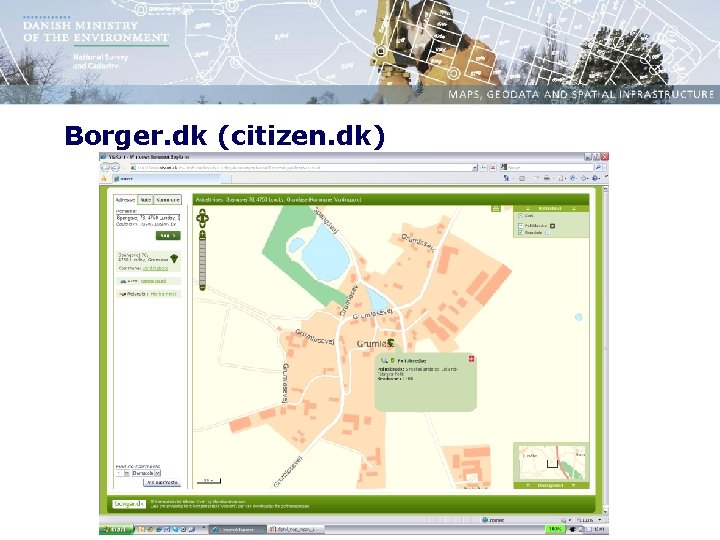Viewport: 720px width, 540px height.
Task: Click the browser forward button
Action: click(x=115, y=168)
